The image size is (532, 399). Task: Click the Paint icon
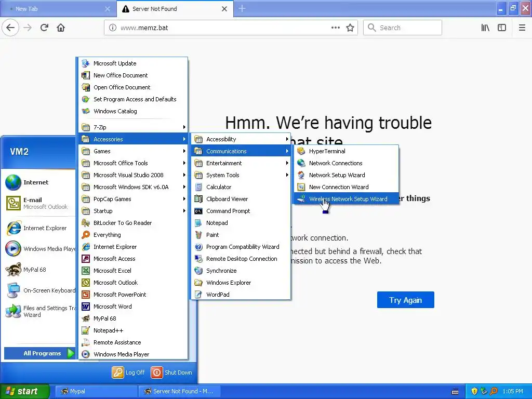(x=198, y=235)
